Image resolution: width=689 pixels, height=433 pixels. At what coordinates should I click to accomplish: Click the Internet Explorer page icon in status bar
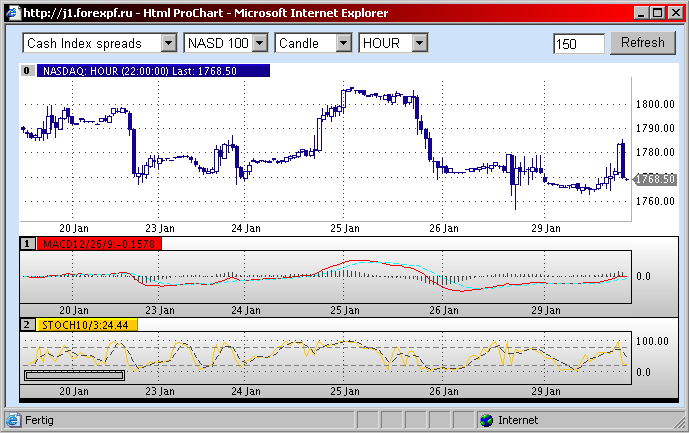pyautogui.click(x=13, y=420)
